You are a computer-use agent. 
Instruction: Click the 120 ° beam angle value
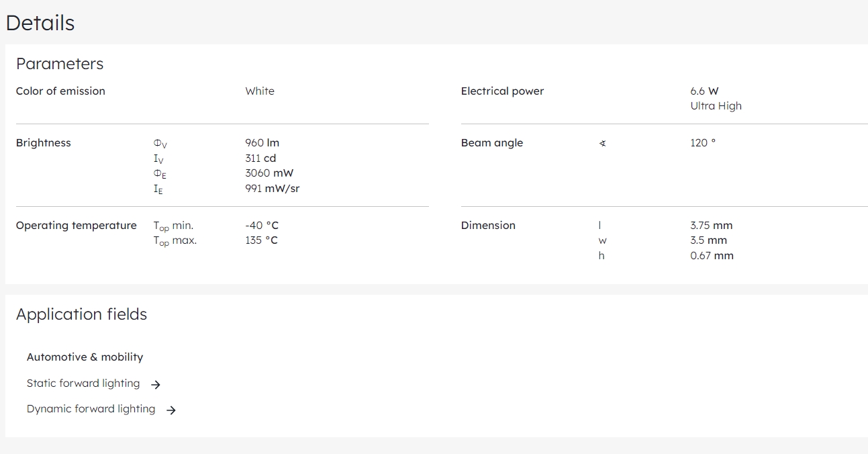point(702,143)
